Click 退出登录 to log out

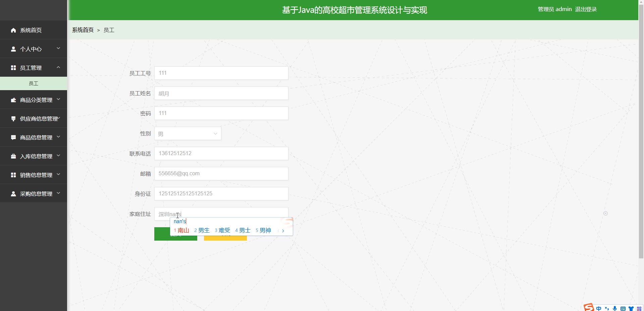586,9
